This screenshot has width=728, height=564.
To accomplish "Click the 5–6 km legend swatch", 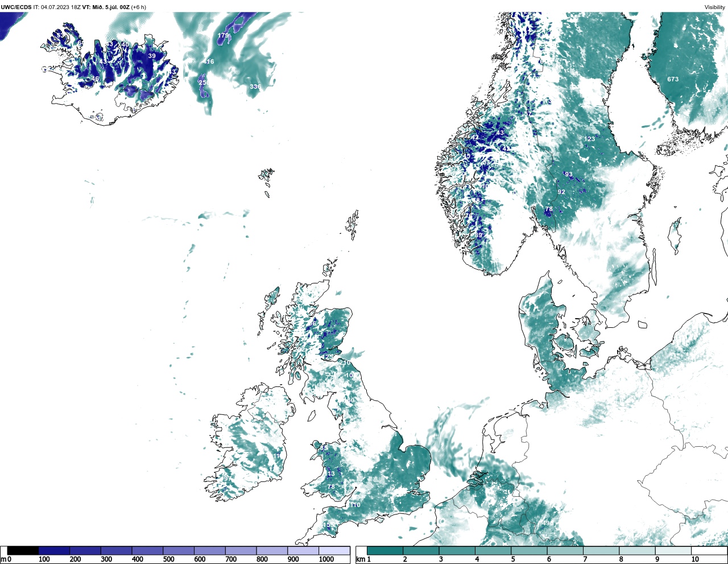I will point(529,550).
